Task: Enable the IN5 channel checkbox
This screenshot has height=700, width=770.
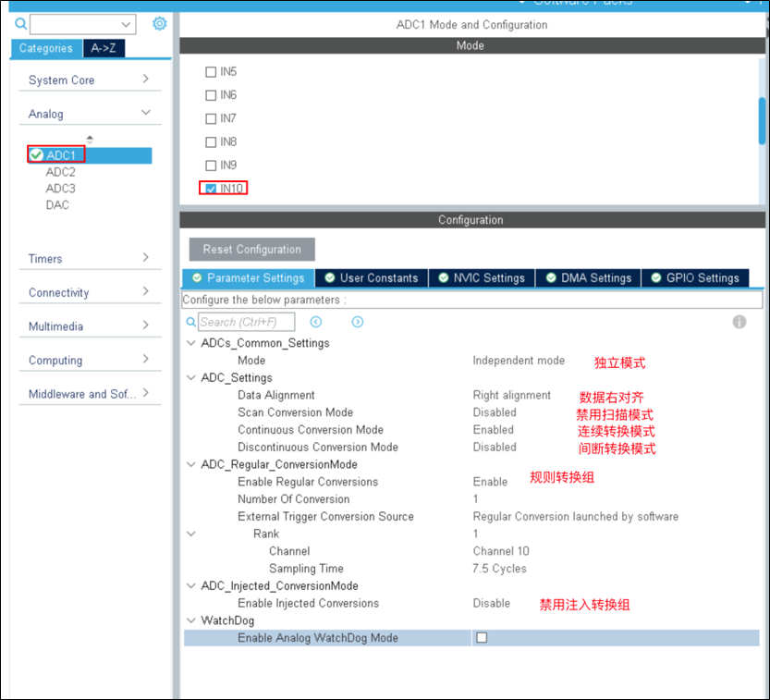Action: [x=211, y=71]
